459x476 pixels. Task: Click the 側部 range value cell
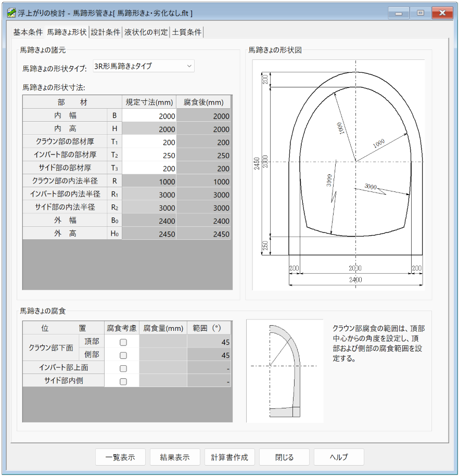click(x=209, y=355)
